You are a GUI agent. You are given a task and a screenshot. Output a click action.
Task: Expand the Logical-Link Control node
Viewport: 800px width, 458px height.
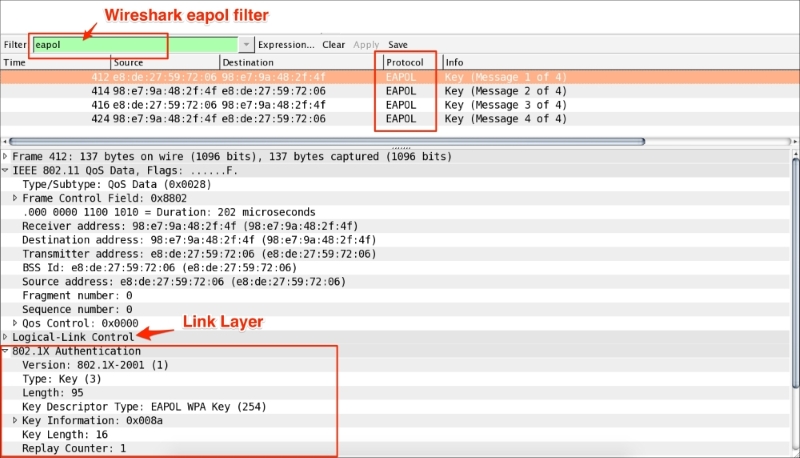coord(5,337)
